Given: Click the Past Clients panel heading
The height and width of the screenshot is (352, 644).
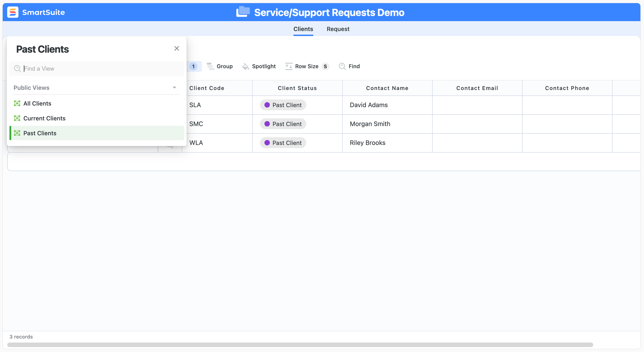Looking at the screenshot, I should [x=43, y=49].
